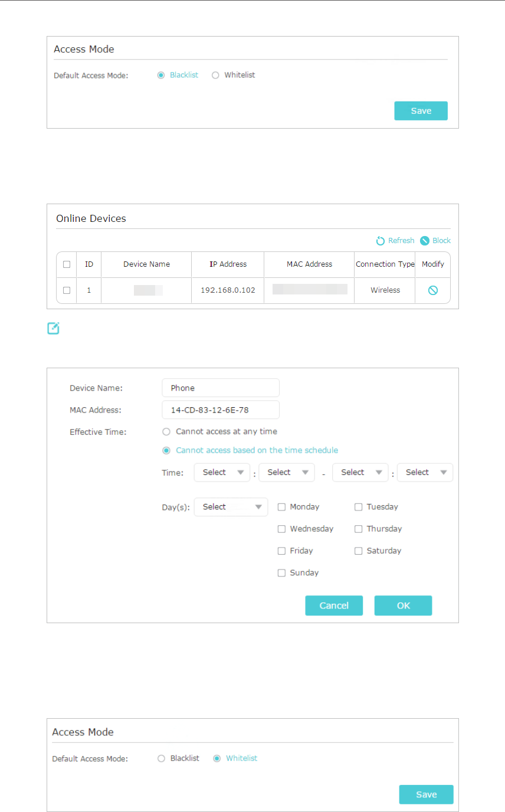Viewport: 505px width, 812px height.
Task: Choose Cannot access at any time option
Action: click(166, 432)
